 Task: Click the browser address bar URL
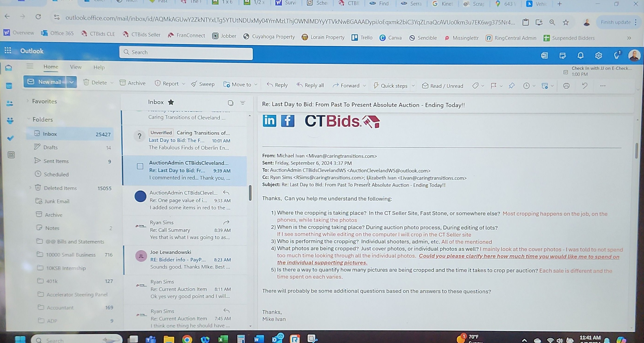(290, 20)
